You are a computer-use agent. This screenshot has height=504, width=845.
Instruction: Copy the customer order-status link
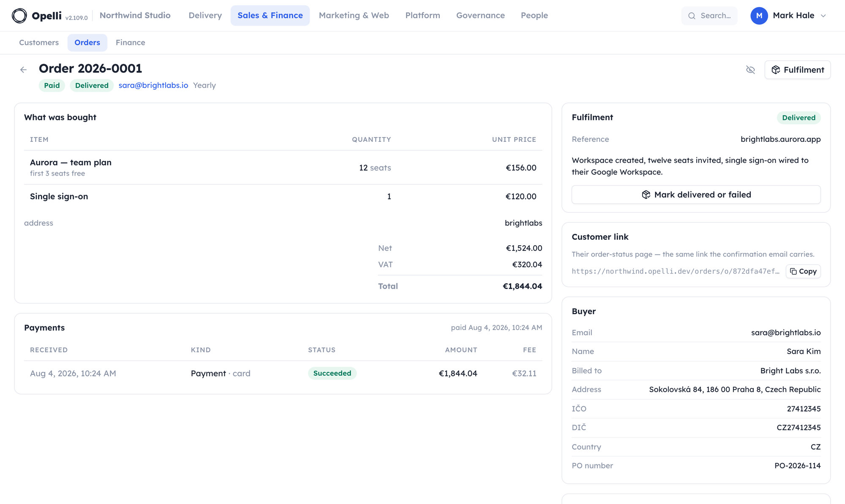(803, 271)
